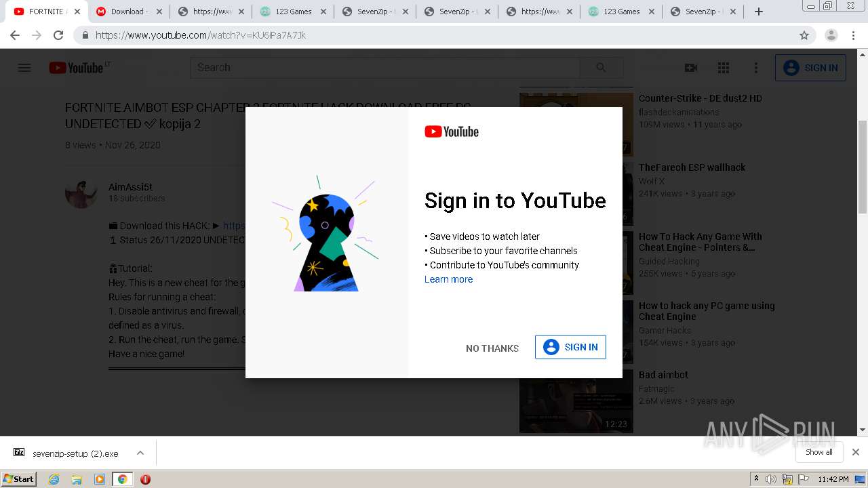The width and height of the screenshot is (868, 488).
Task: Click the browser back arrow
Action: pyautogui.click(x=15, y=35)
